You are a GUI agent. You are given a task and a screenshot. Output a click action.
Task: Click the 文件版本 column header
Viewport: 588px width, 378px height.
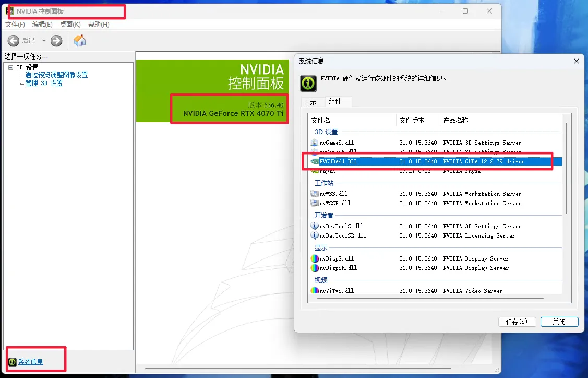pyautogui.click(x=412, y=120)
